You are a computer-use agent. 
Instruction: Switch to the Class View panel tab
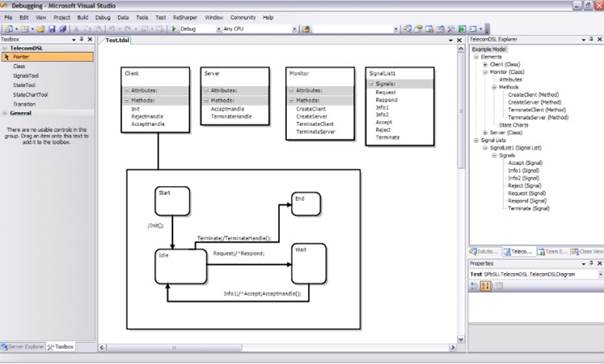(x=587, y=252)
